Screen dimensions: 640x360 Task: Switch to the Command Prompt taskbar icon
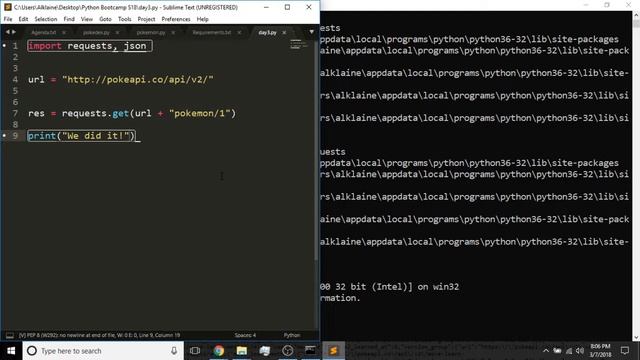coord(310,350)
